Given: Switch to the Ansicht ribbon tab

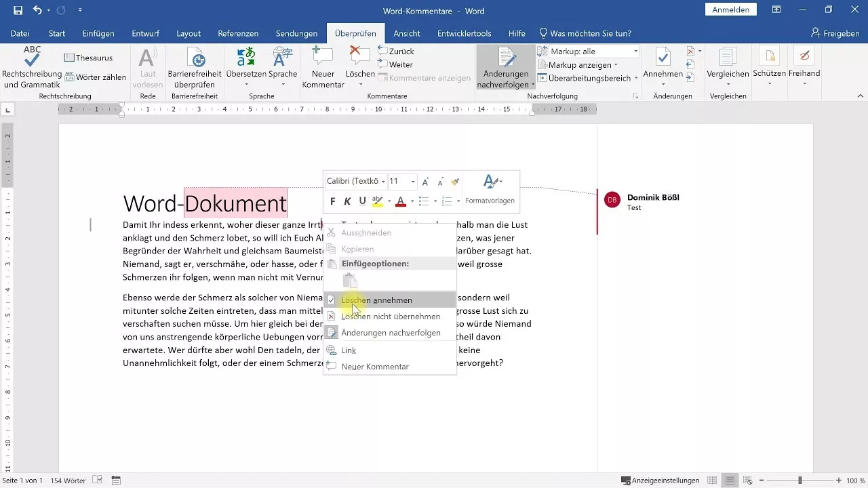Looking at the screenshot, I should (x=406, y=33).
